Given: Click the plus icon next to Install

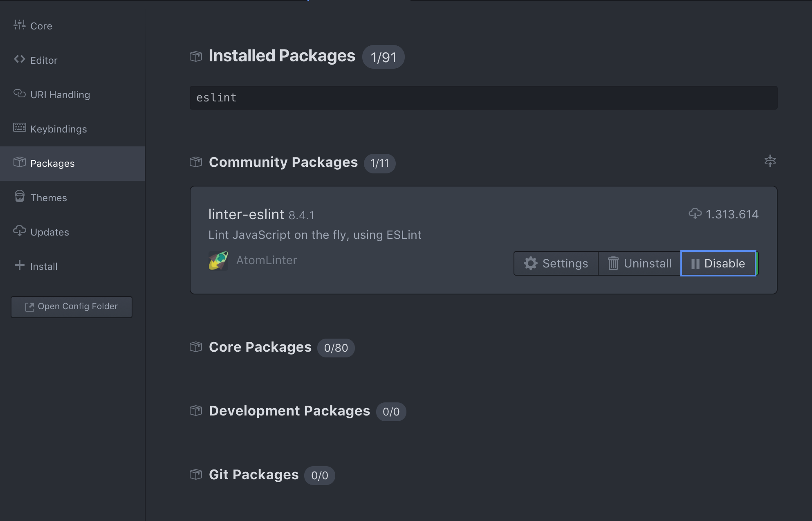Looking at the screenshot, I should click(x=19, y=265).
